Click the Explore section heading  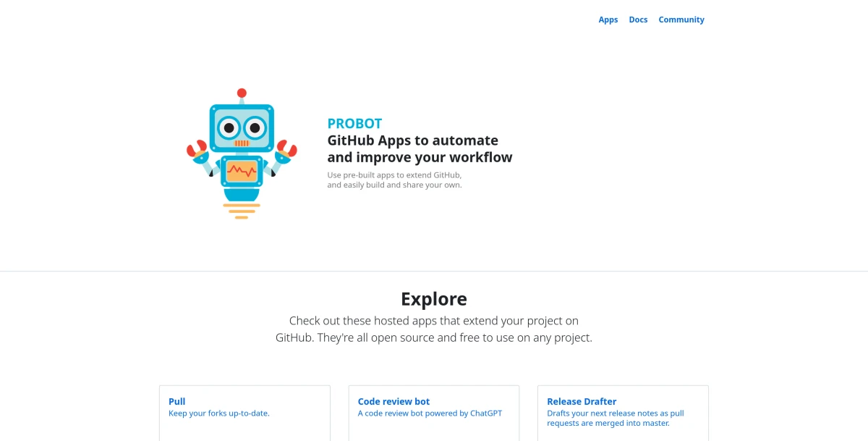(x=433, y=299)
